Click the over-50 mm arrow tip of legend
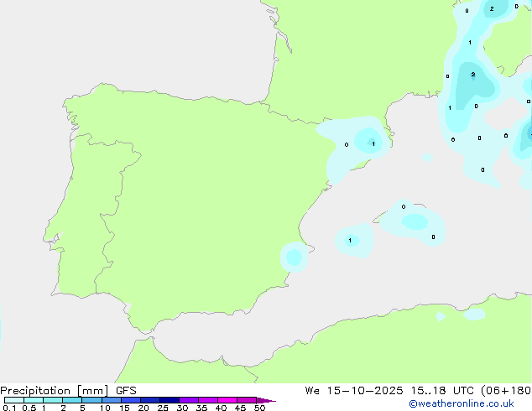This screenshot has height=411, width=532. (266, 400)
